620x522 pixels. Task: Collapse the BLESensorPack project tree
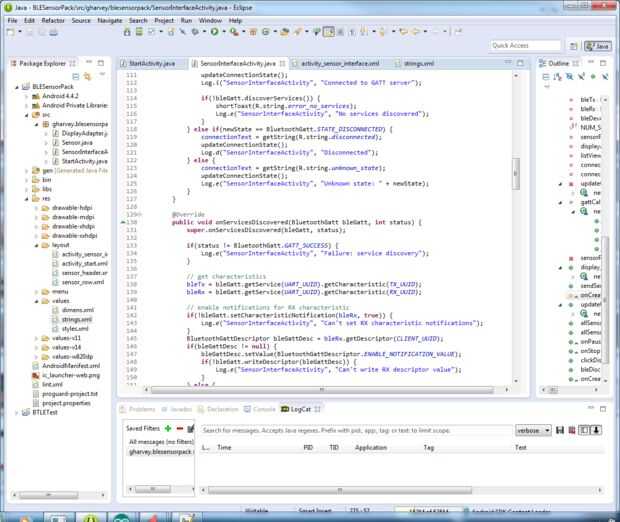17,87
